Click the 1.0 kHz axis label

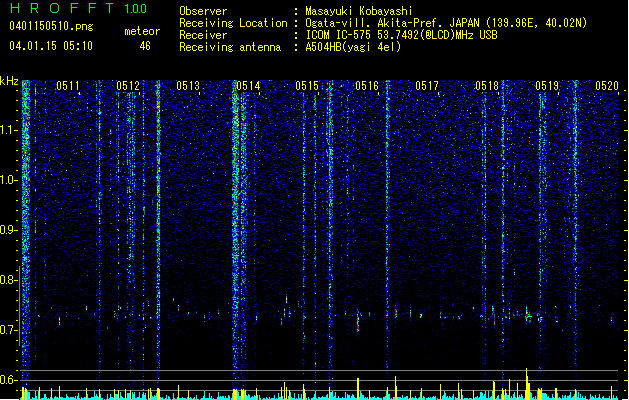(9, 180)
